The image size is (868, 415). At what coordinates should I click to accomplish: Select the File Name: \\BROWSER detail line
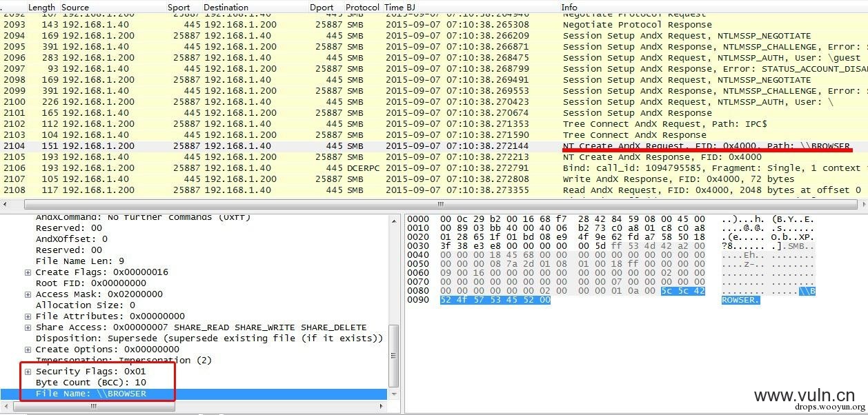click(91, 394)
